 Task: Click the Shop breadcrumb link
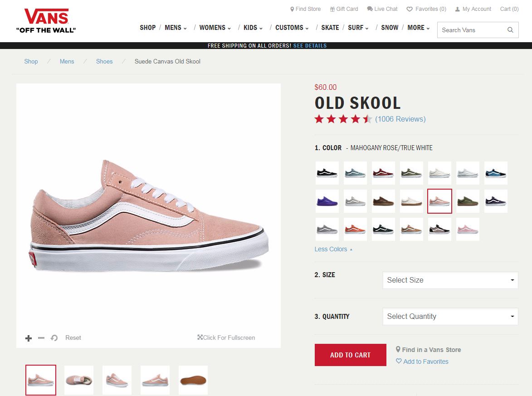click(31, 61)
